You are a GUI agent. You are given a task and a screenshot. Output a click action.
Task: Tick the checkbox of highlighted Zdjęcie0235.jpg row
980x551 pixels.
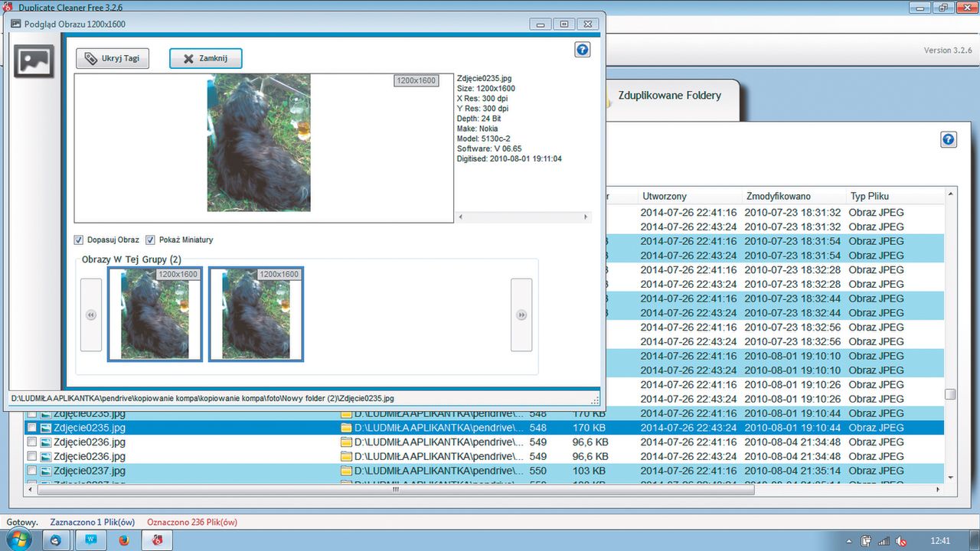pyautogui.click(x=32, y=428)
